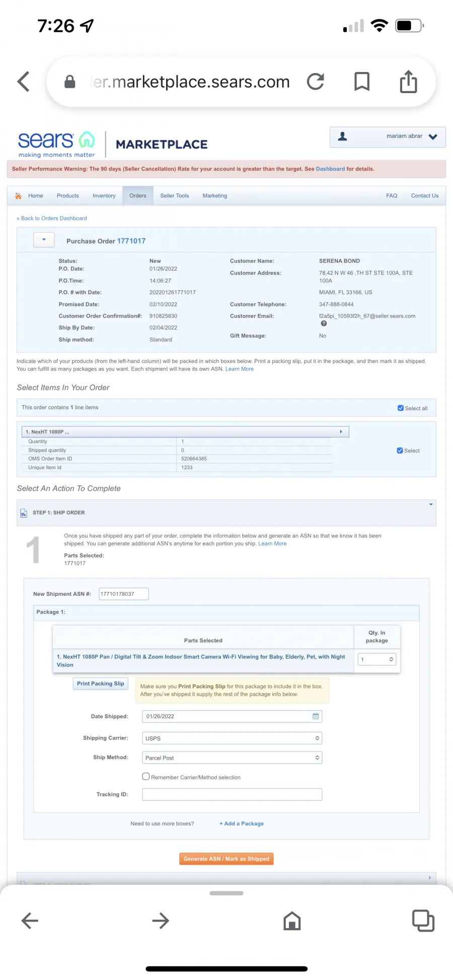Open the Marketing menu
The width and height of the screenshot is (453, 980).
click(x=215, y=196)
